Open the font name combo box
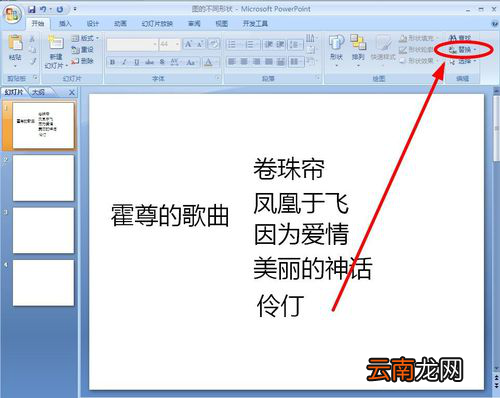The height and width of the screenshot is (398, 500). (x=132, y=44)
